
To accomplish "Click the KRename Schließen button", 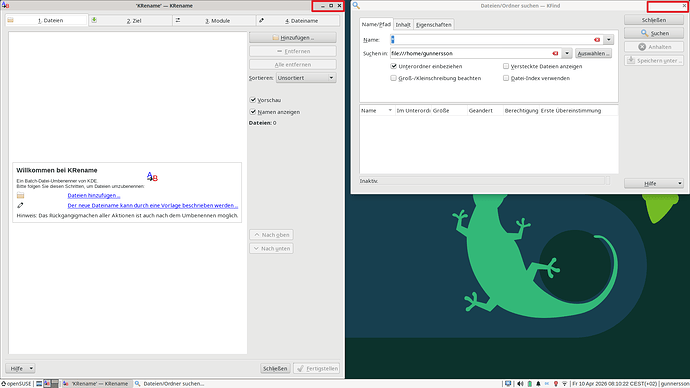I will pos(275,368).
